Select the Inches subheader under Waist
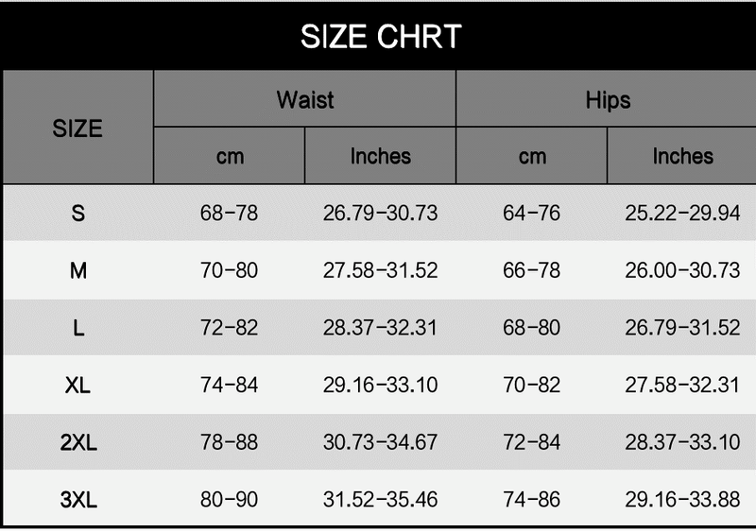 point(380,156)
